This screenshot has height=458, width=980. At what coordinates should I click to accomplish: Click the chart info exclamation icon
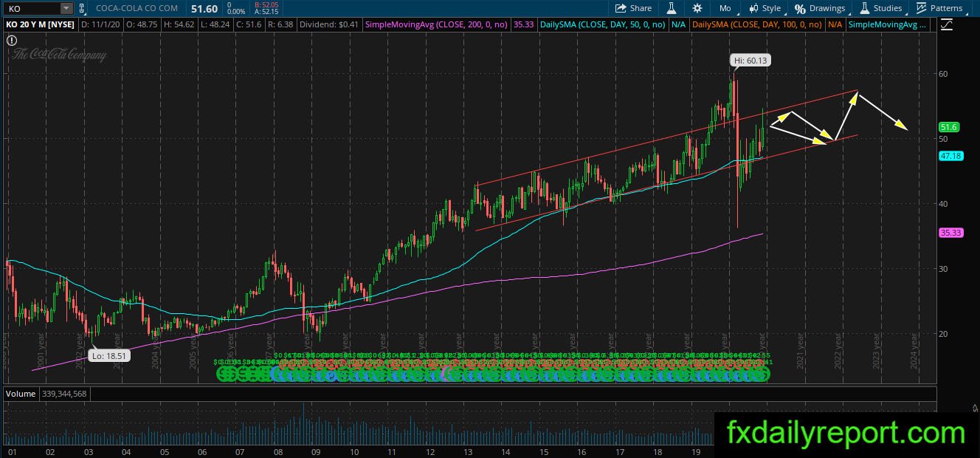[11, 41]
